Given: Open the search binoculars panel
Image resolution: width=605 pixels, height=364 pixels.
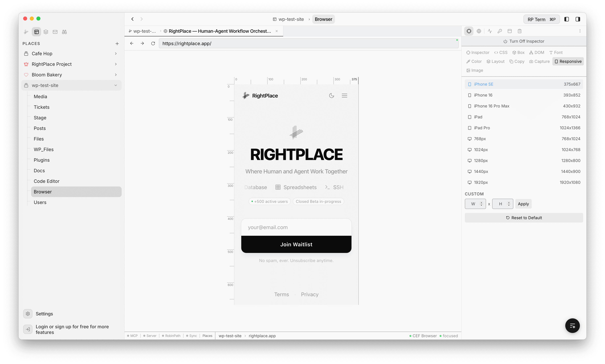Looking at the screenshot, I should pyautogui.click(x=64, y=32).
